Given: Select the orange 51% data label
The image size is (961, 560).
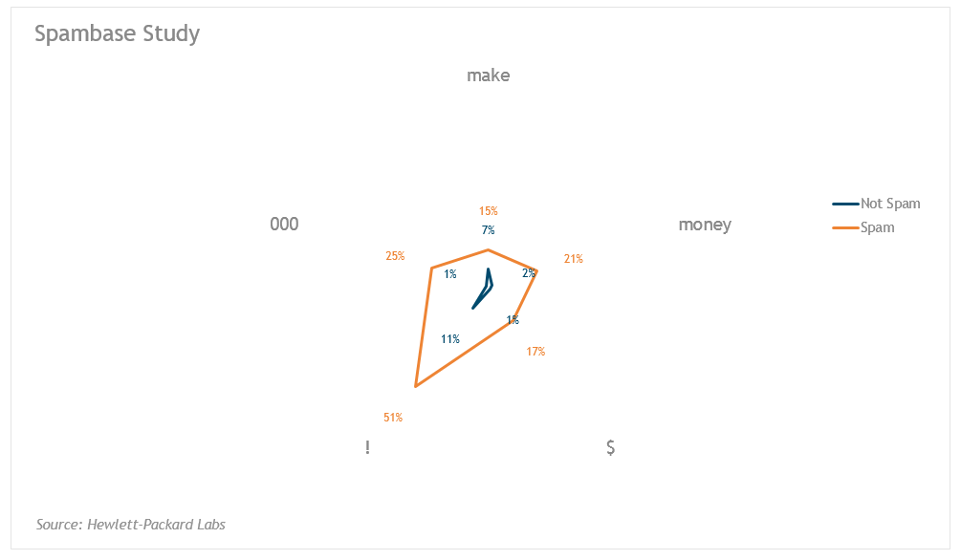Looking at the screenshot, I should tap(392, 418).
